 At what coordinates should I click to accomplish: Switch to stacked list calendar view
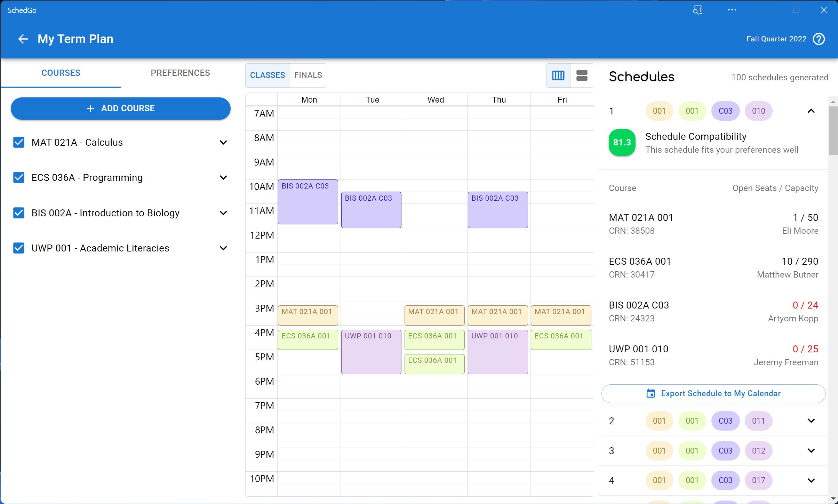click(x=582, y=75)
